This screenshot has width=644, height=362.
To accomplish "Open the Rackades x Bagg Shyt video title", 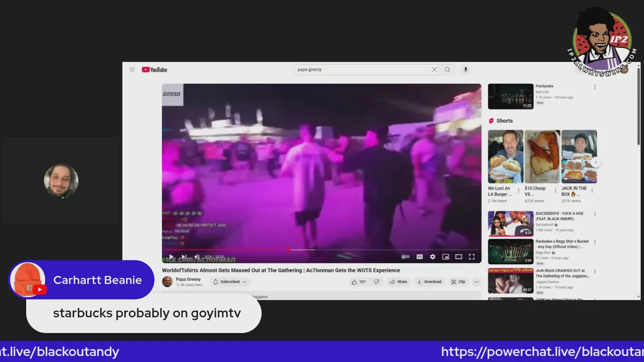I will click(x=562, y=244).
